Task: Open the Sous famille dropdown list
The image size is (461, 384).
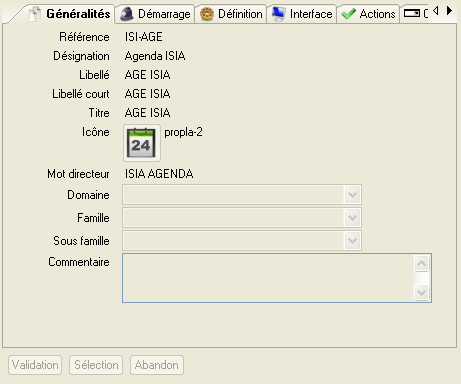Action: 352,241
